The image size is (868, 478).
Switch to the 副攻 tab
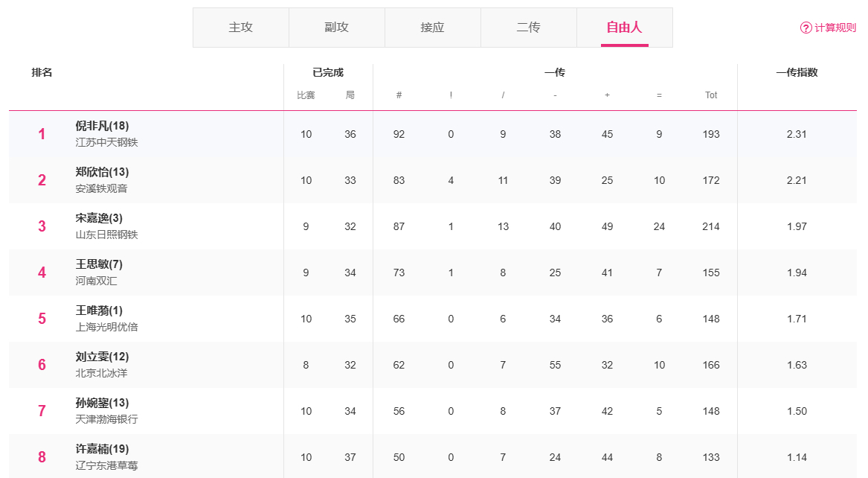[x=336, y=28]
